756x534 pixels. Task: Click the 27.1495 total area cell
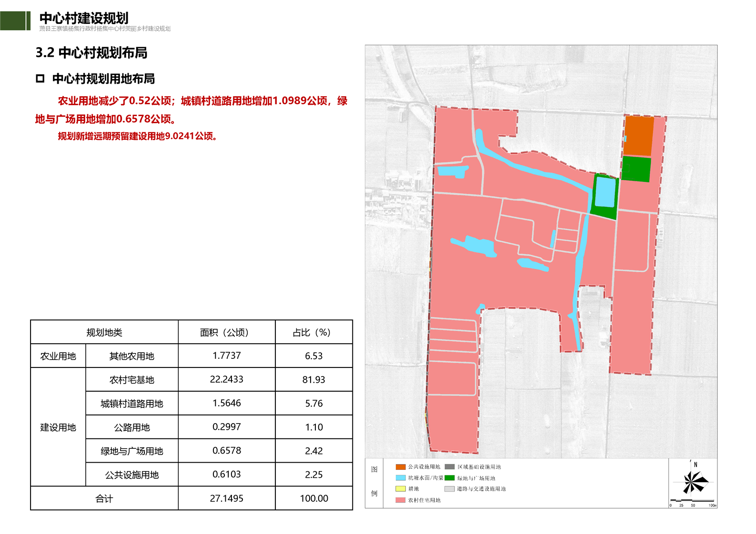tap(227, 498)
